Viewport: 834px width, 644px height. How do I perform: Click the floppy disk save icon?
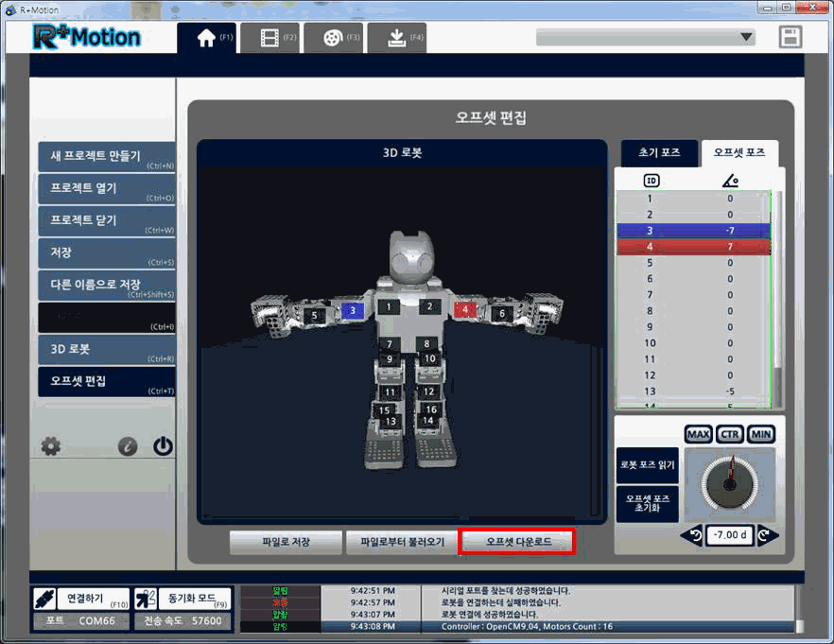pos(791,37)
